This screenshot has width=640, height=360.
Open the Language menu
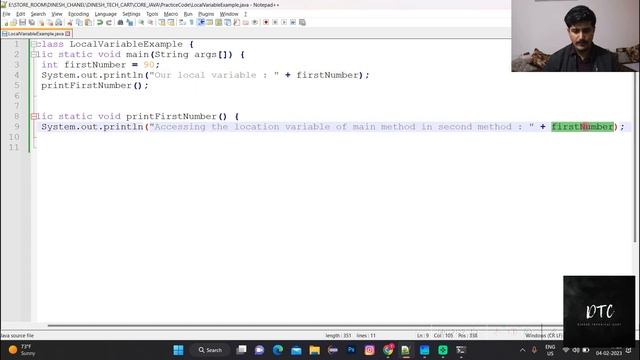[106, 14]
